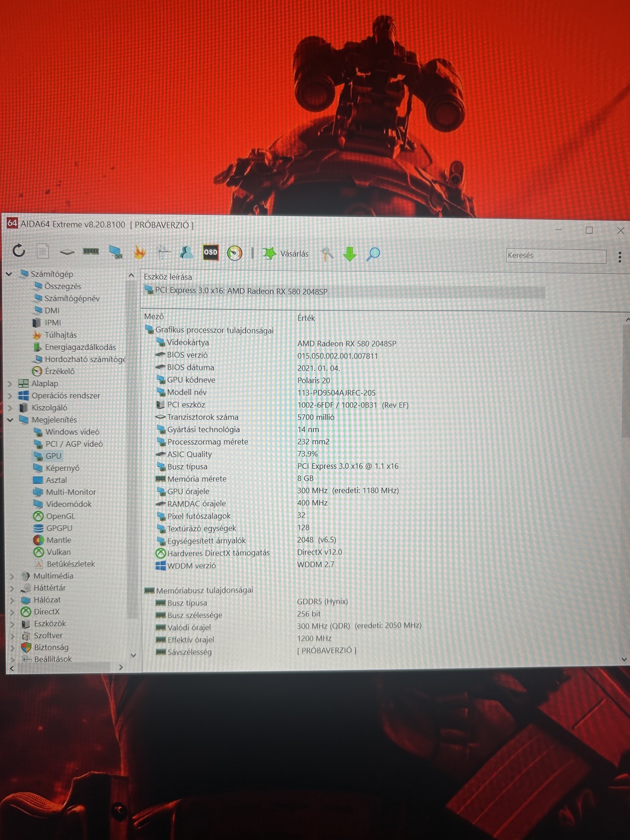Image resolution: width=630 pixels, height=840 pixels.
Task: Open the Report toolbar icon
Action: [x=43, y=251]
